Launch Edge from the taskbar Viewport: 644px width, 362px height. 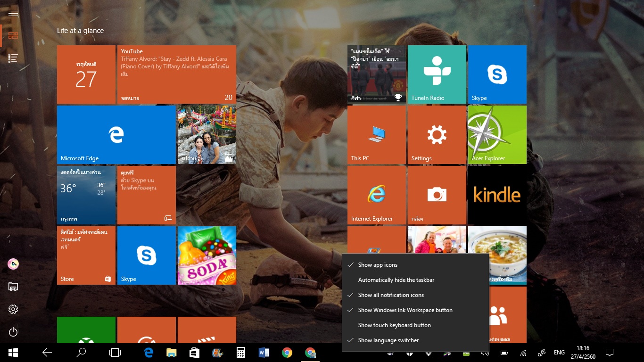coord(149,353)
